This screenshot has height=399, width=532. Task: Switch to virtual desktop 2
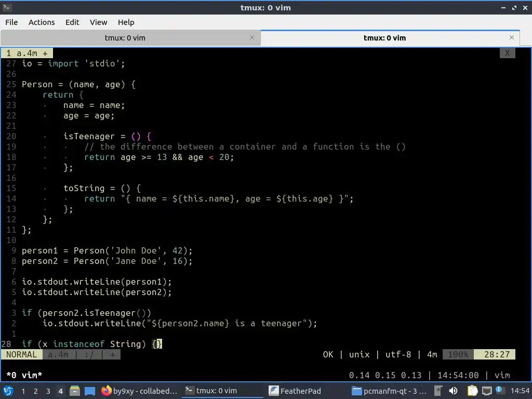(36, 391)
